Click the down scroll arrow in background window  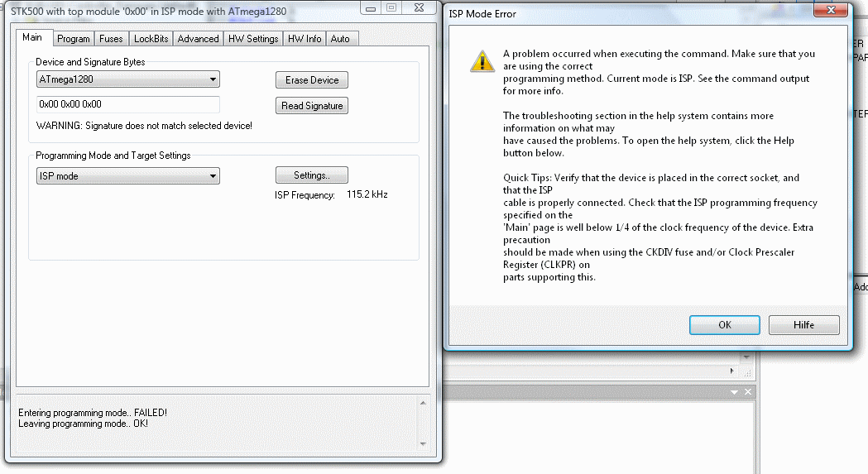pyautogui.click(x=746, y=357)
